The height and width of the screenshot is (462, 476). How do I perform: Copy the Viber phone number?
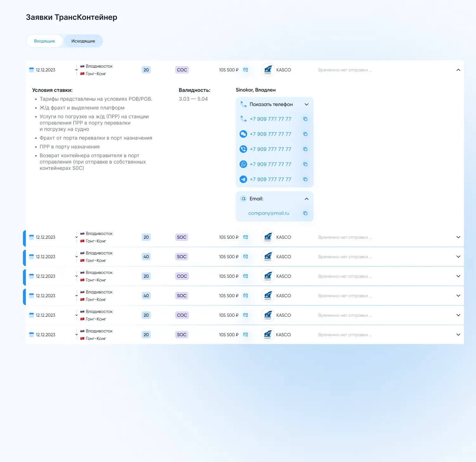click(305, 149)
